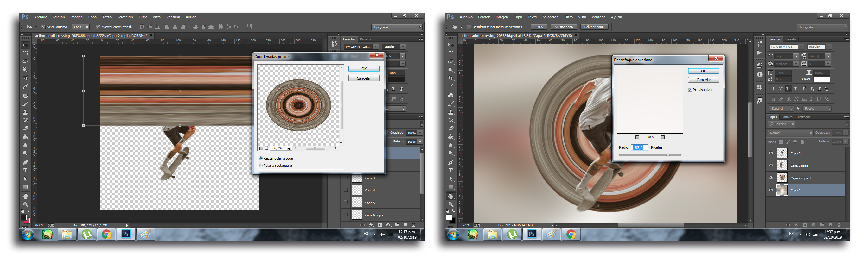Viewport: 868px width, 257px height.
Task: Open the Normal blend mode dropdown
Action: pyautogui.click(x=790, y=133)
